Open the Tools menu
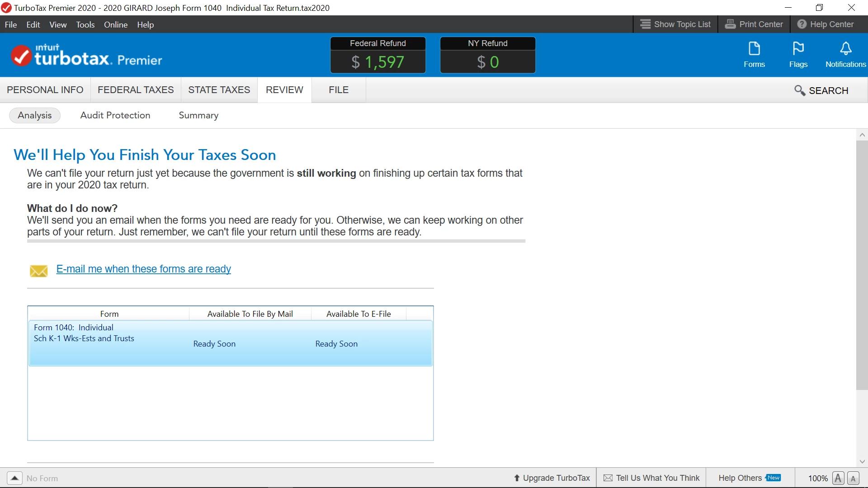The image size is (868, 488). (85, 25)
